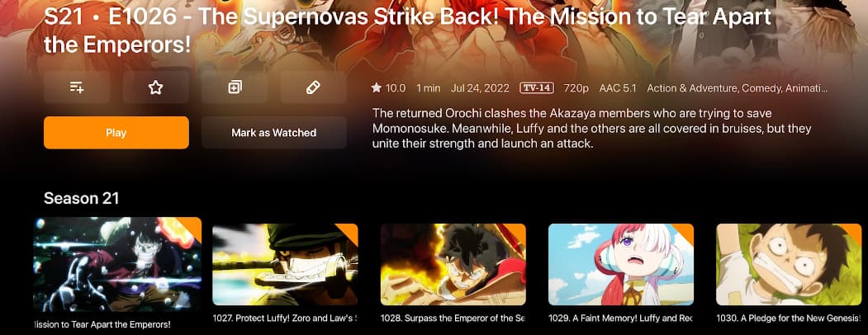This screenshot has height=335, width=868.
Task: Toggle Mark as Watched
Action: pyautogui.click(x=274, y=133)
